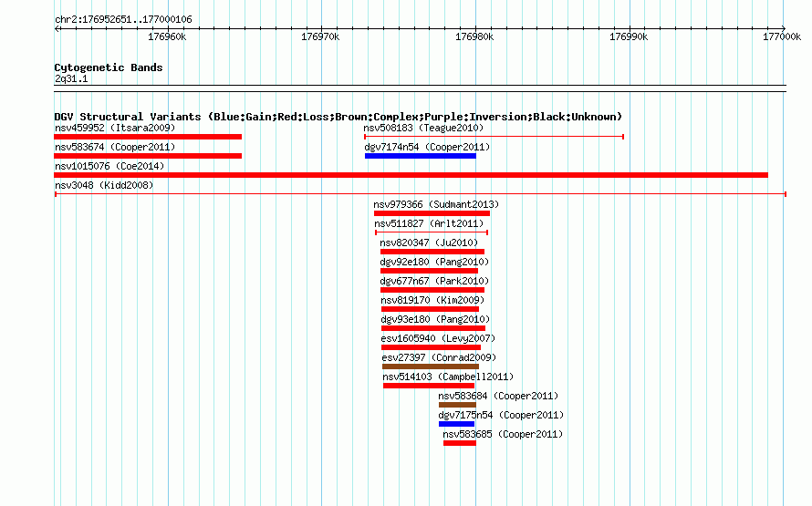Click the right arrow at ruler end
Screen dimensions: 812x506
tap(784, 29)
